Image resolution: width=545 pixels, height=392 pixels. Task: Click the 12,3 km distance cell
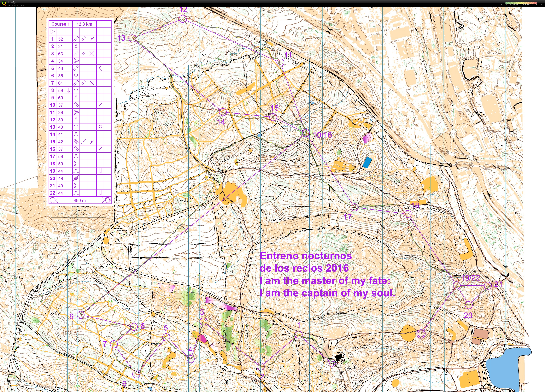[84, 24]
